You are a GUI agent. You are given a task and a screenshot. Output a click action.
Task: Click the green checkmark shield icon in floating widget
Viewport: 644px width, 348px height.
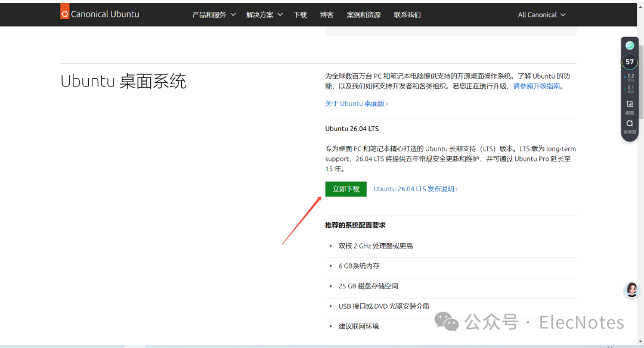630,45
